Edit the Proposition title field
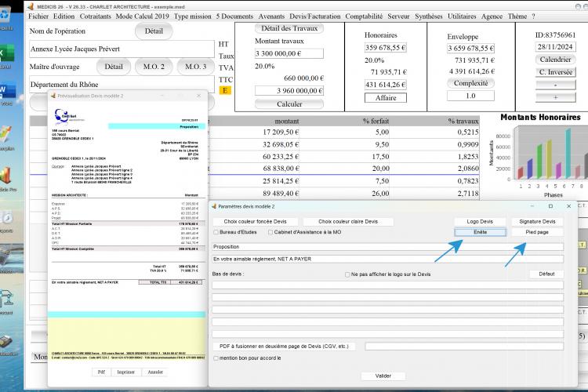588x392 pixels. [388, 247]
